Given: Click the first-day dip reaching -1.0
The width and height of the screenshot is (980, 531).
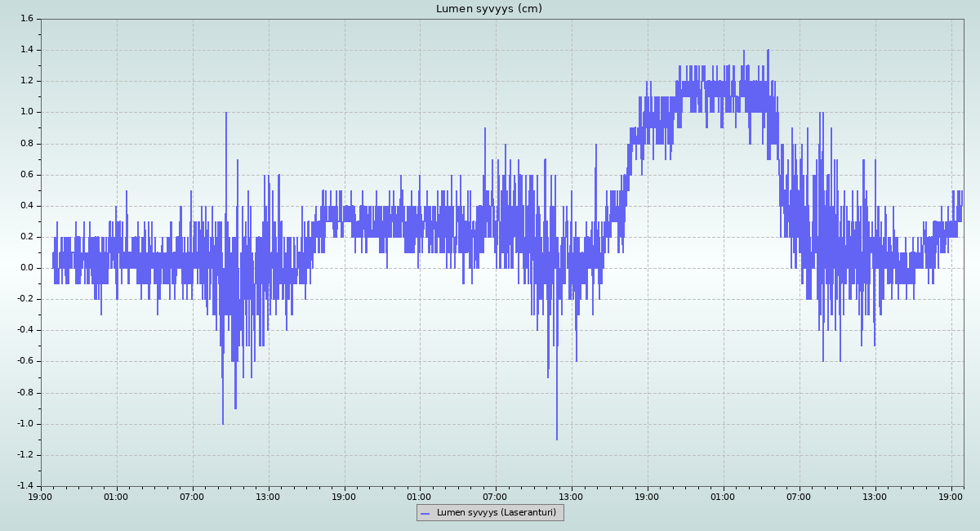Looking at the screenshot, I should coord(222,422).
